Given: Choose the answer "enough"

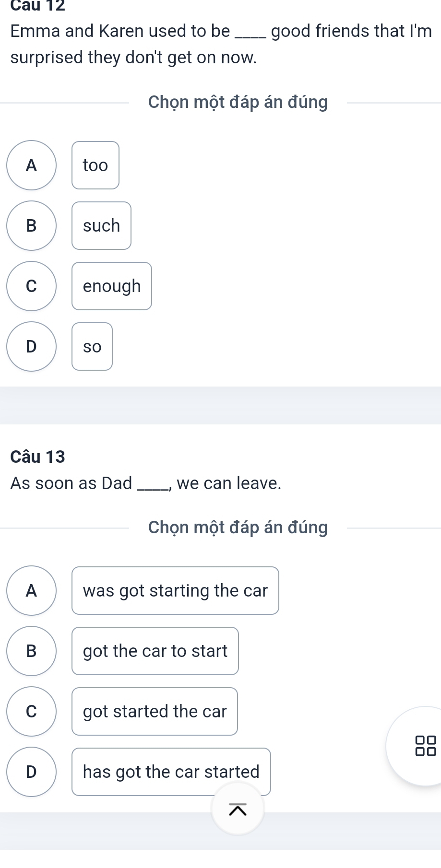Looking at the screenshot, I should (x=112, y=286).
